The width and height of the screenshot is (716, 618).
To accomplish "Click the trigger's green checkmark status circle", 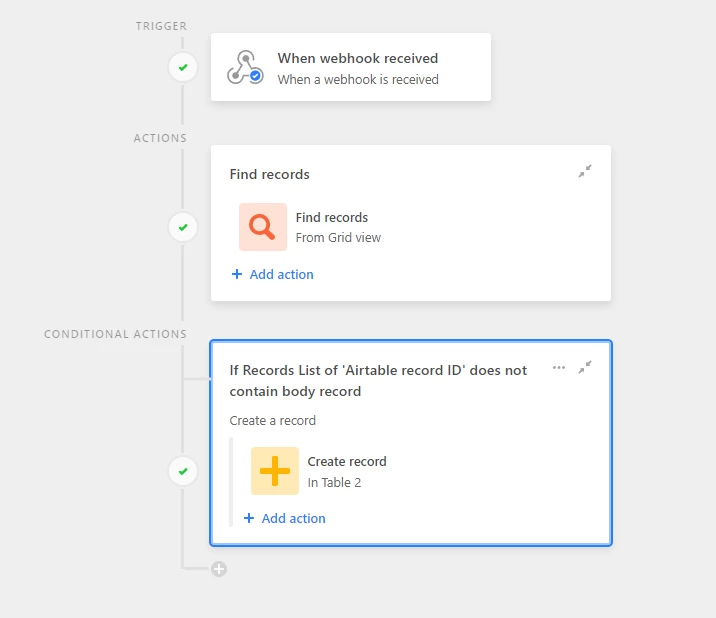I will tap(183, 68).
